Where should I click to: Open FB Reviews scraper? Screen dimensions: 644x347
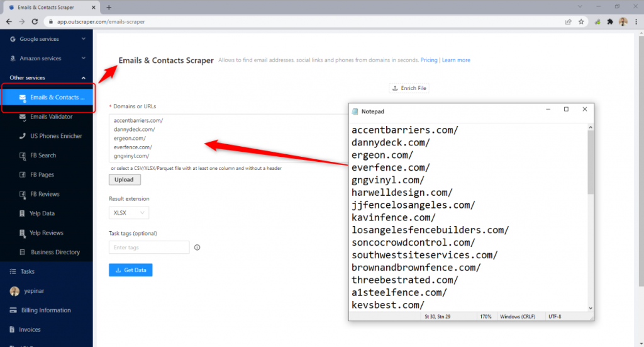pyautogui.click(x=45, y=194)
